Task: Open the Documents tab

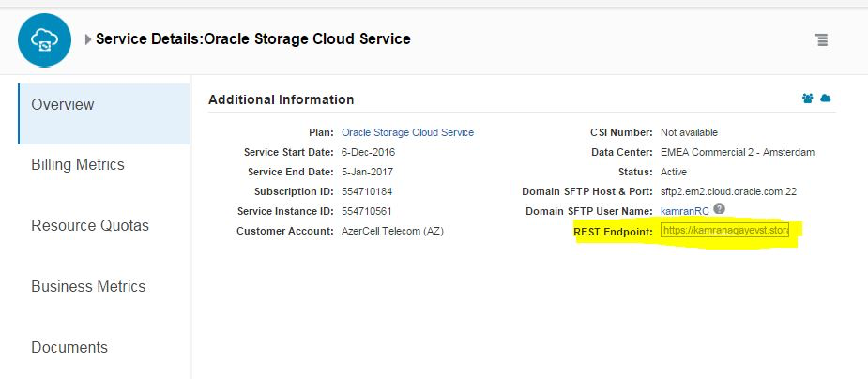Action: 69,347
